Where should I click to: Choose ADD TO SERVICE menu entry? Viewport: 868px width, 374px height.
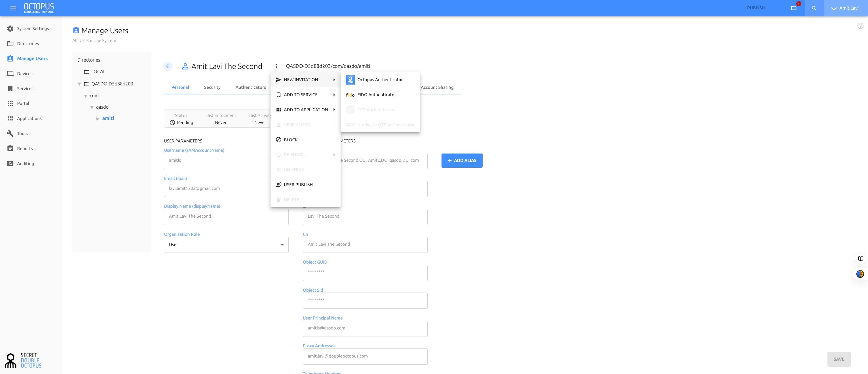pos(305,95)
